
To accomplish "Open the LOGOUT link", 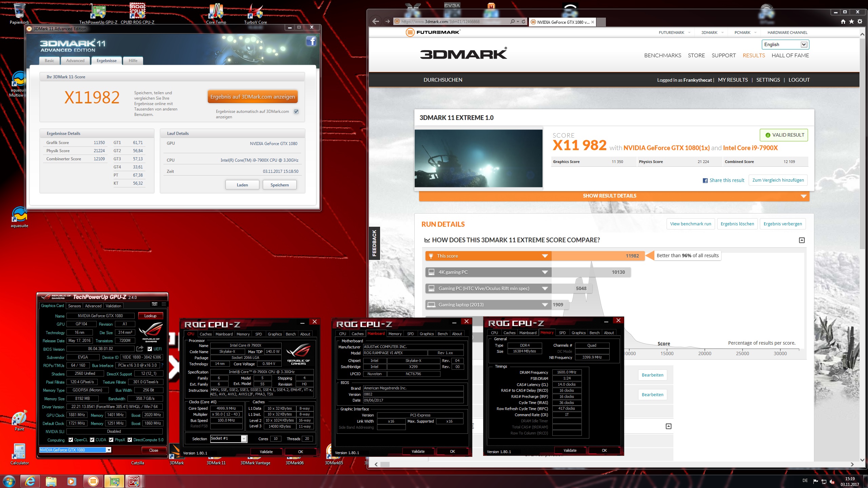I will [799, 80].
